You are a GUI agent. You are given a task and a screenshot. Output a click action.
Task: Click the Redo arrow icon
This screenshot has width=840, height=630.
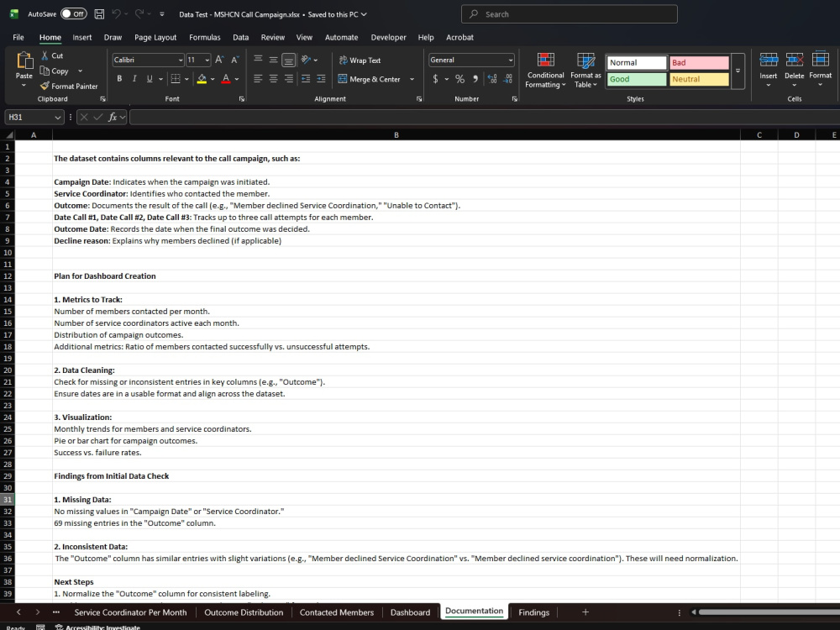tap(139, 14)
